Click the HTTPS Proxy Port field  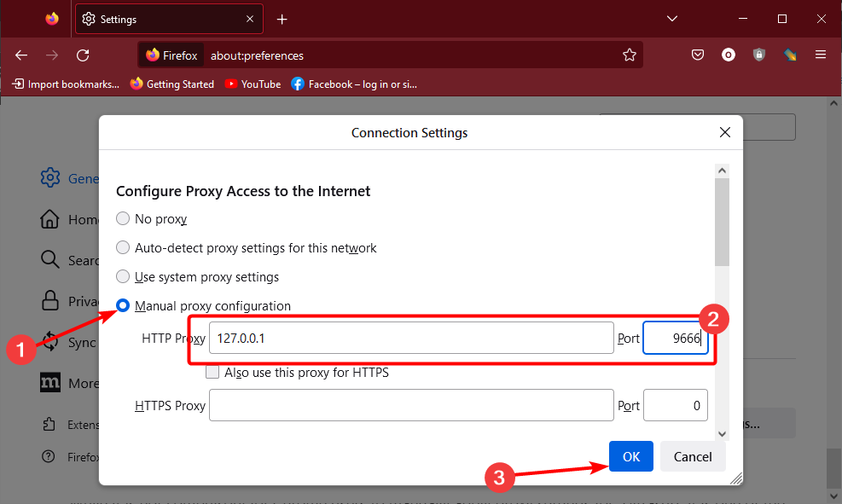pyautogui.click(x=676, y=405)
